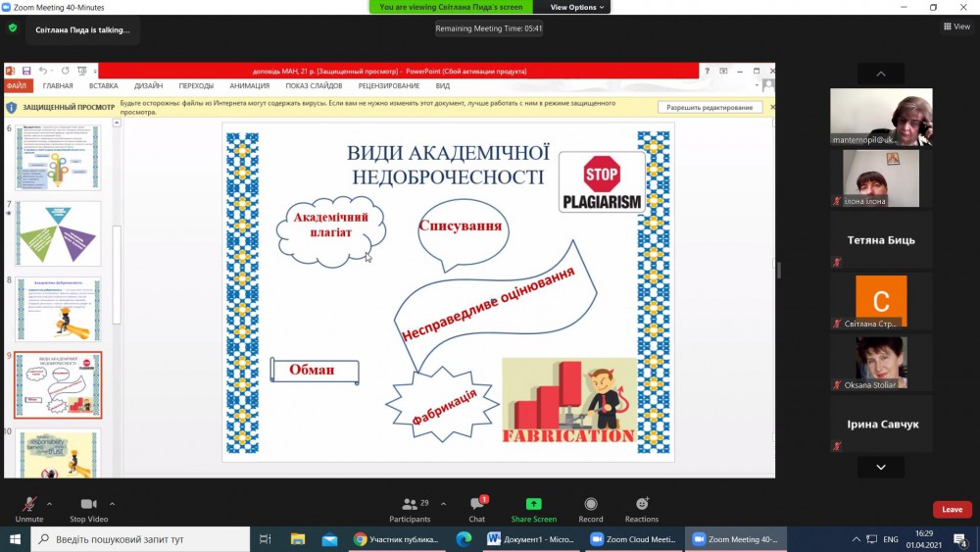Open the ФАЙЛ tab in PowerPoint
Screen dimensions: 980x552
pos(17,85)
